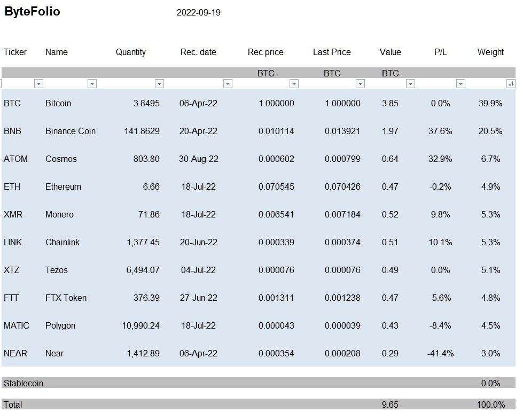The height and width of the screenshot is (420, 523).
Task: Select the date 2022-09-19
Action: pyautogui.click(x=198, y=13)
